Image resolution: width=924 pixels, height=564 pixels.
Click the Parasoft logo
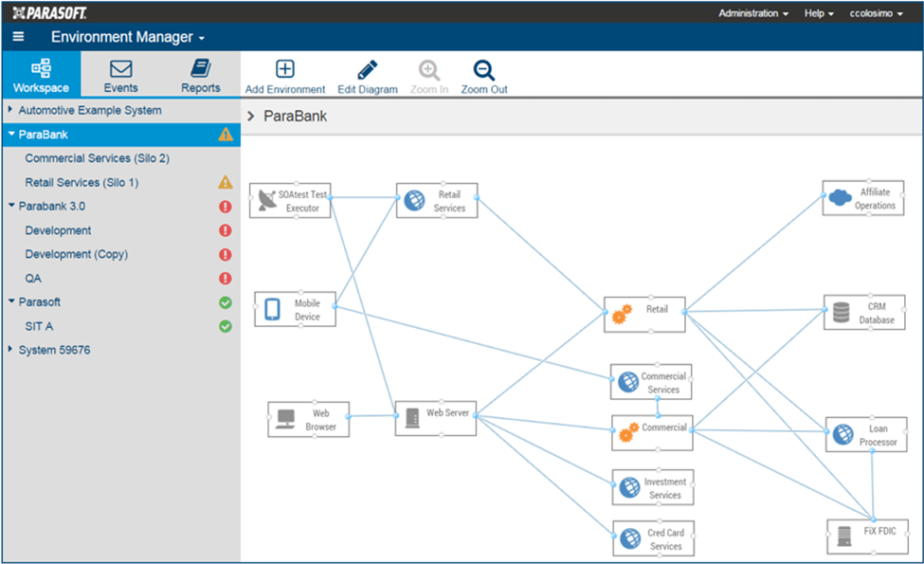coord(48,12)
